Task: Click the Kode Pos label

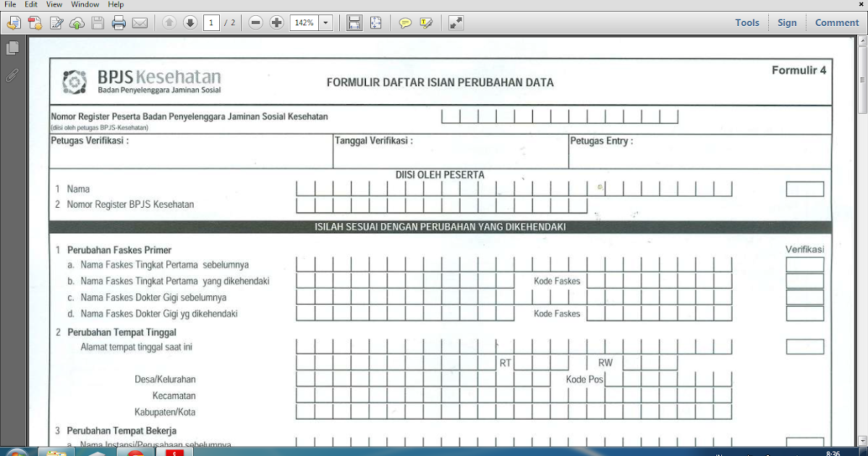Action: [x=584, y=379]
